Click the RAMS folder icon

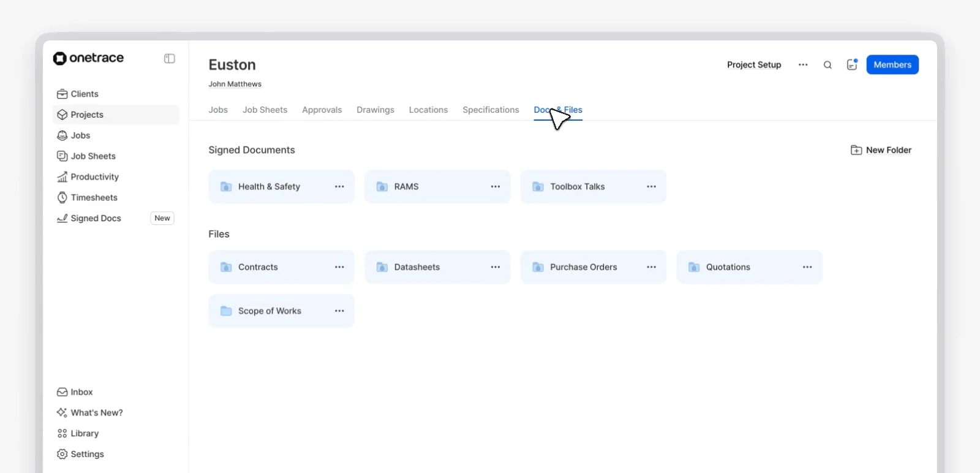(x=382, y=186)
